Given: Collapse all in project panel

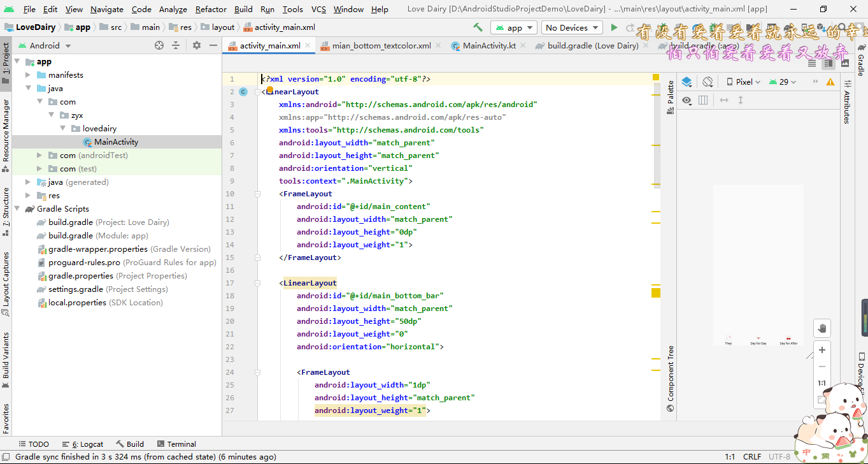Looking at the screenshot, I should (x=176, y=45).
